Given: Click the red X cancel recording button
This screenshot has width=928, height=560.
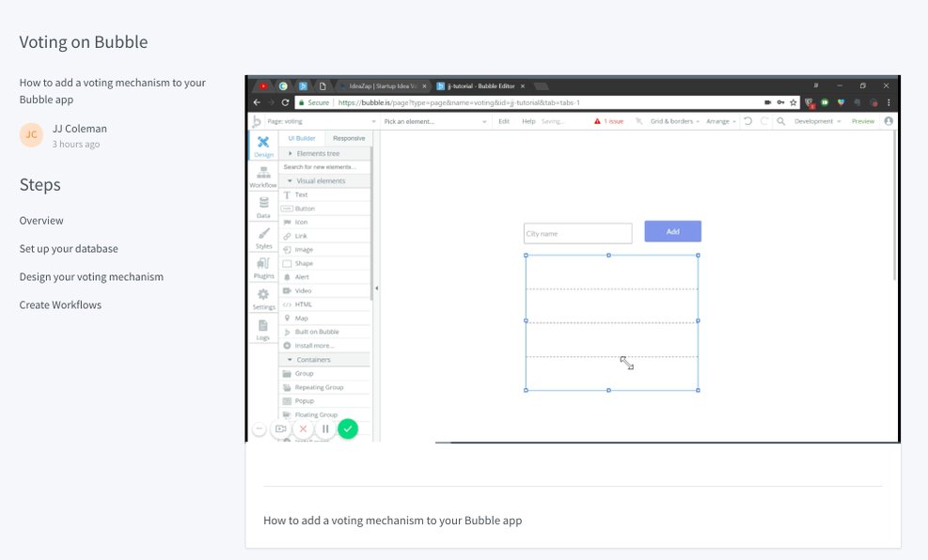Looking at the screenshot, I should (303, 428).
